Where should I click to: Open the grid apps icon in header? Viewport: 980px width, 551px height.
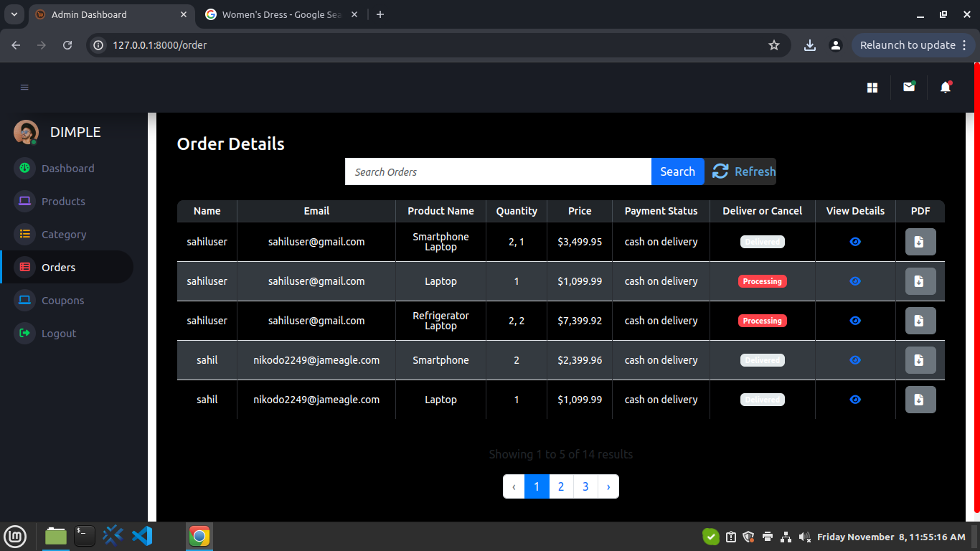pos(872,88)
